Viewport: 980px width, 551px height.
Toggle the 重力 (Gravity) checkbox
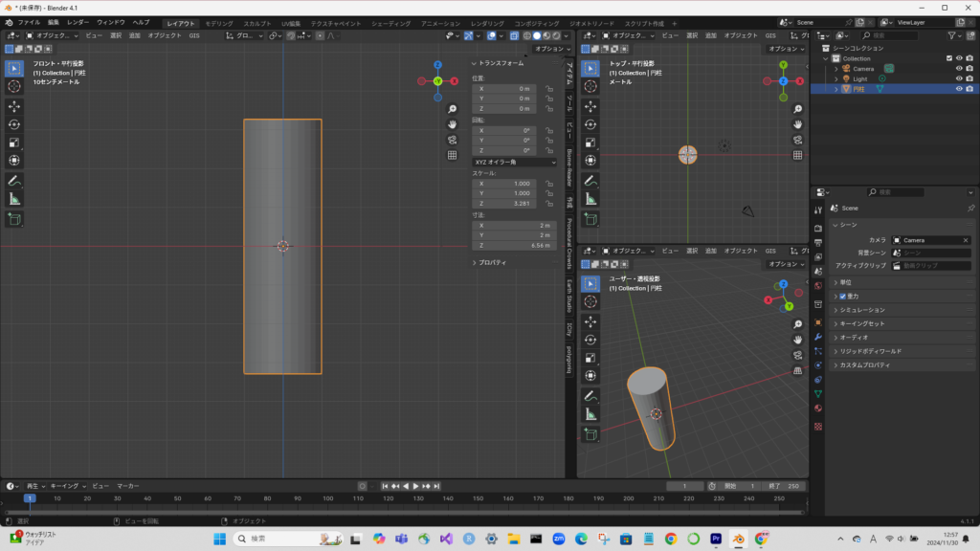click(842, 297)
